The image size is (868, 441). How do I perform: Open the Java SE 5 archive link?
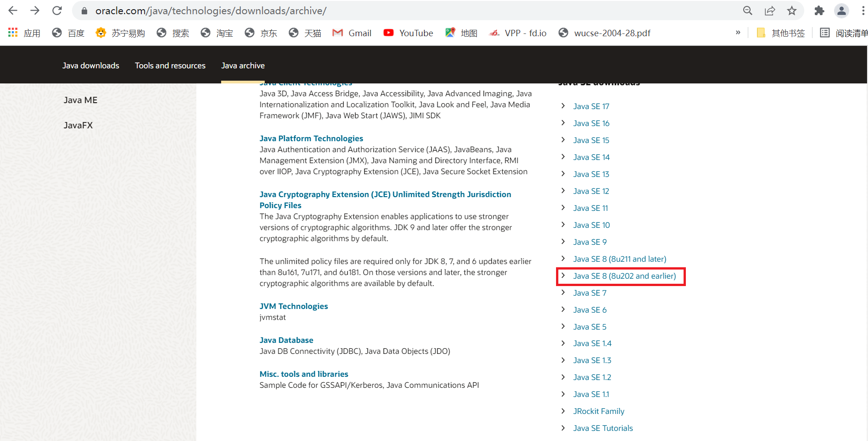pyautogui.click(x=590, y=327)
